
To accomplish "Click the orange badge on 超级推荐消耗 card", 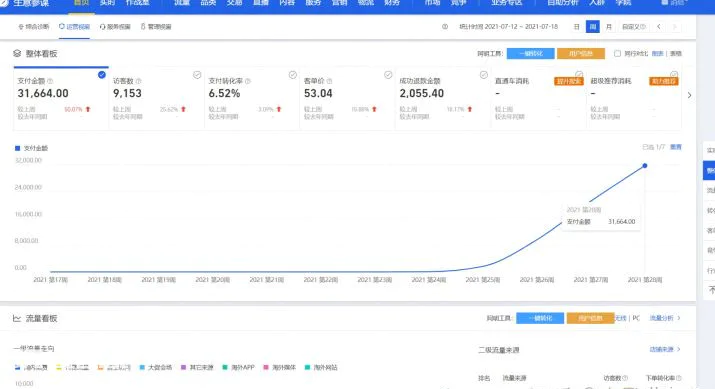I will pos(664,81).
